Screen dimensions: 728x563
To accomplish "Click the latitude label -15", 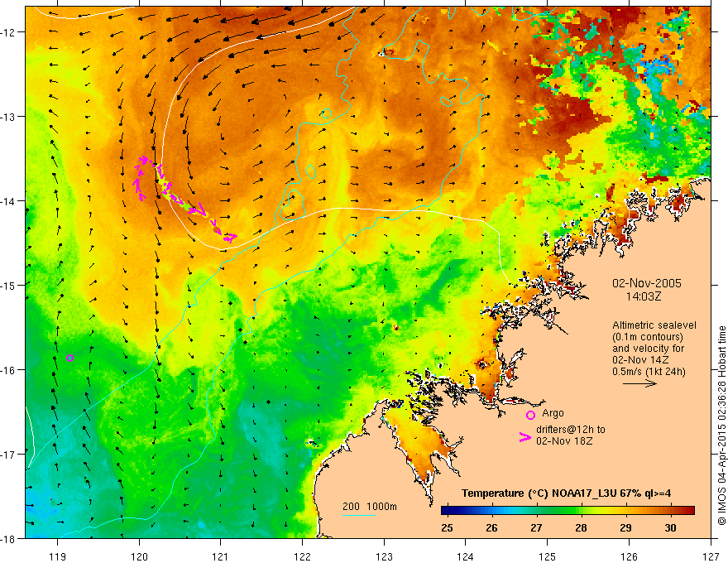I will click(x=8, y=285).
